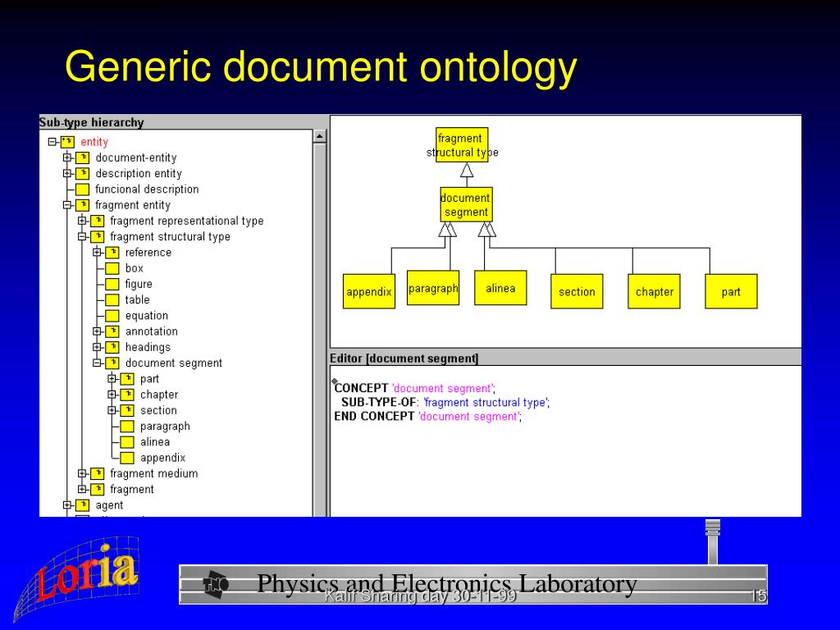Expand the fragment medium node
This screenshot has width=840, height=630.
82,473
